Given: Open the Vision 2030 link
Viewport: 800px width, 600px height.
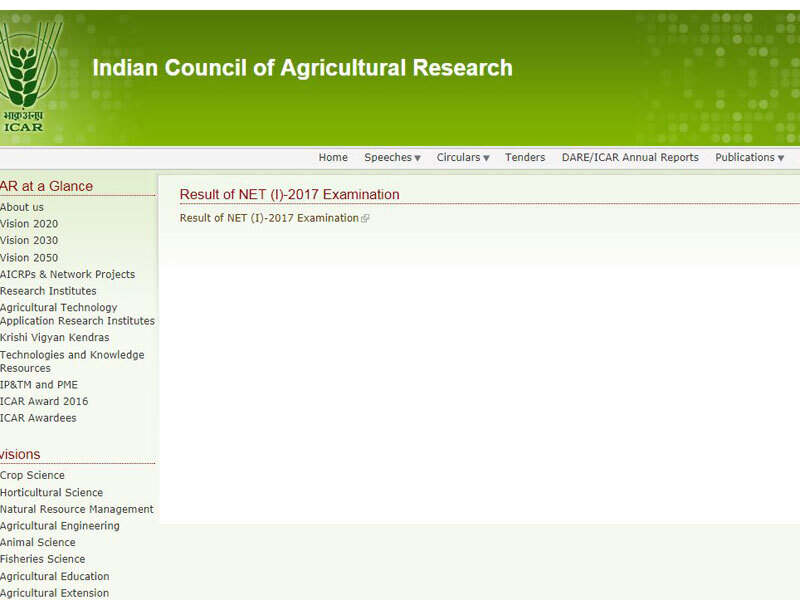Looking at the screenshot, I should click(29, 240).
